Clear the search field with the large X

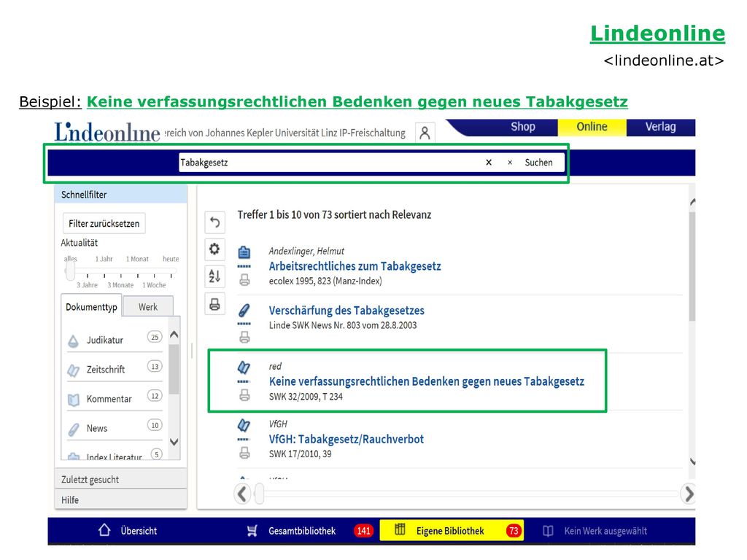coord(488,163)
